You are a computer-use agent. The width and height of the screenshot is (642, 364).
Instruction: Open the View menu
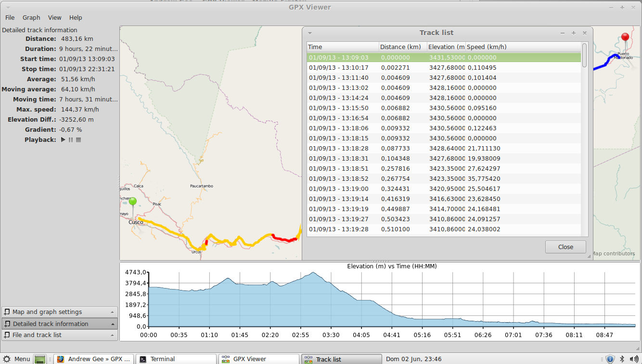(x=54, y=18)
